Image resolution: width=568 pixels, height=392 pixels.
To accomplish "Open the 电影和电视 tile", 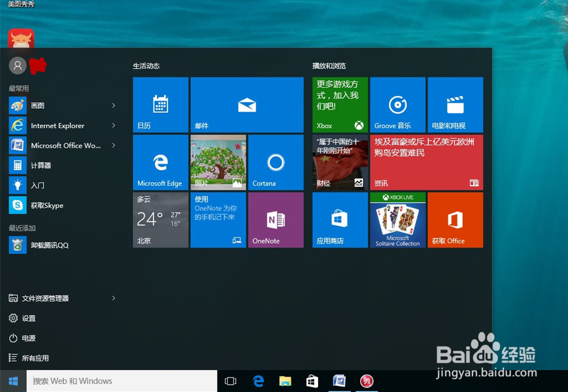I will (456, 104).
